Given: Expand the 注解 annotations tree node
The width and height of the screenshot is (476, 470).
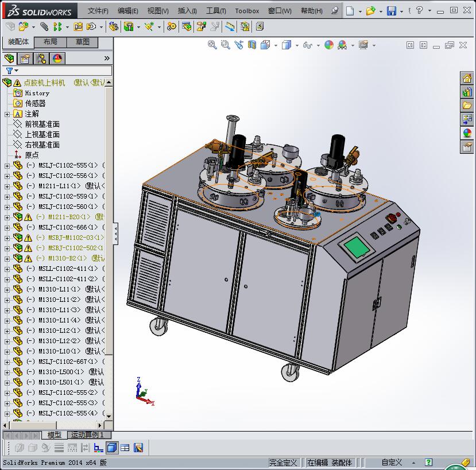Looking at the screenshot, I should click(x=7, y=114).
